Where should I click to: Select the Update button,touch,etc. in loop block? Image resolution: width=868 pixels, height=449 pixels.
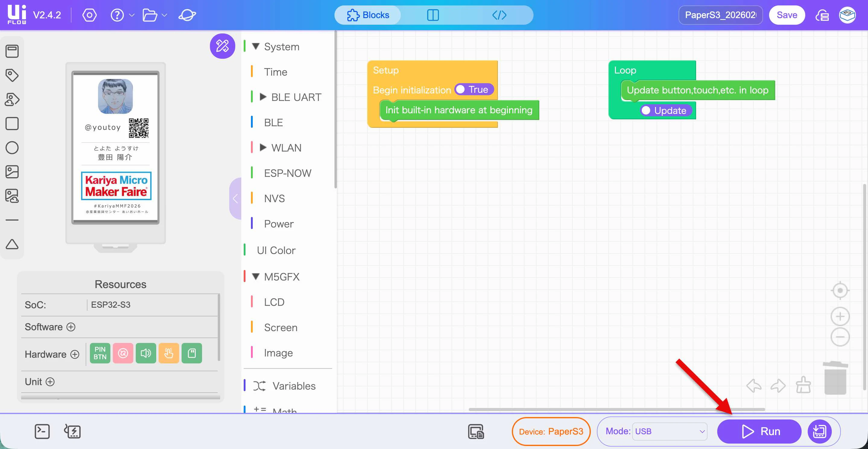pyautogui.click(x=698, y=90)
